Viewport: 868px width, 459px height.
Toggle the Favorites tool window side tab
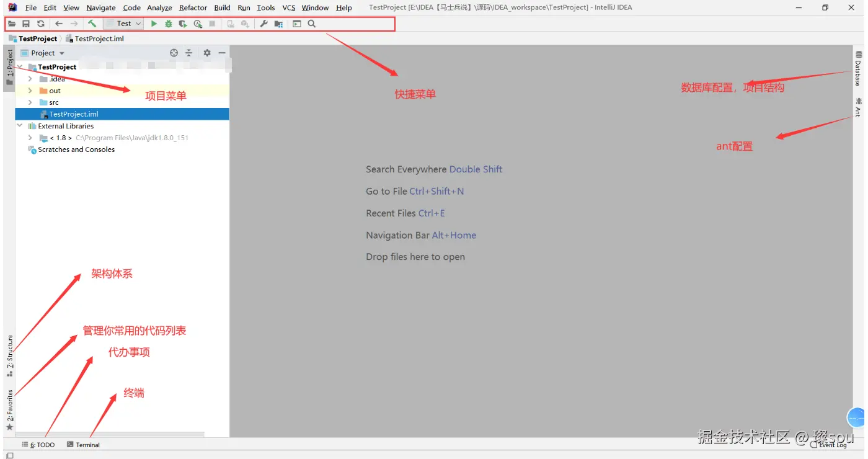point(10,410)
